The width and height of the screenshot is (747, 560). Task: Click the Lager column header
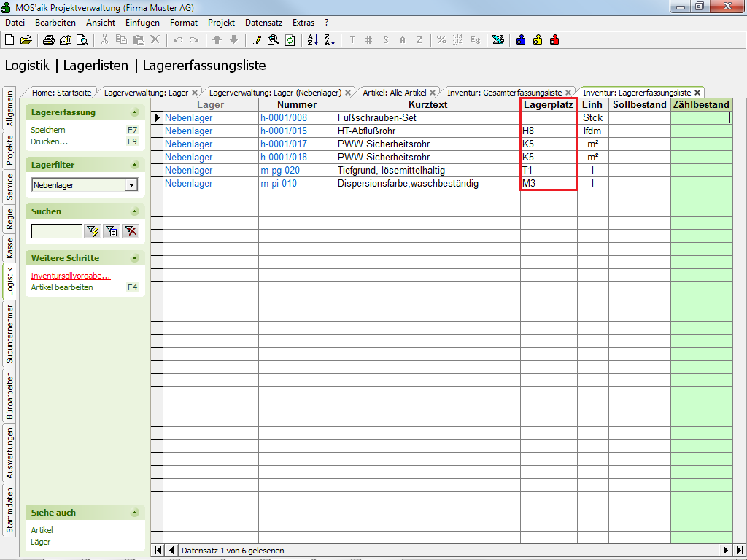point(211,105)
